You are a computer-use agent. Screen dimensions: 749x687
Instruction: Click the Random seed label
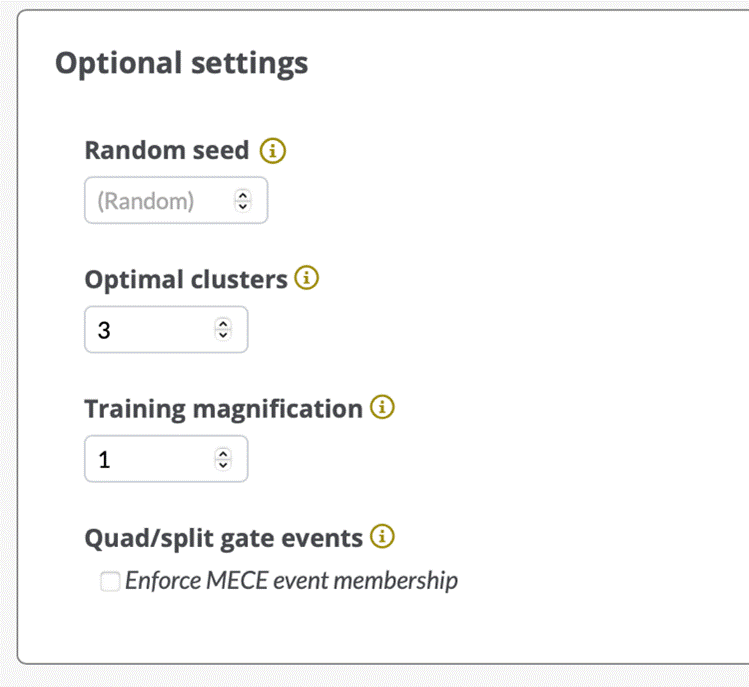click(167, 151)
